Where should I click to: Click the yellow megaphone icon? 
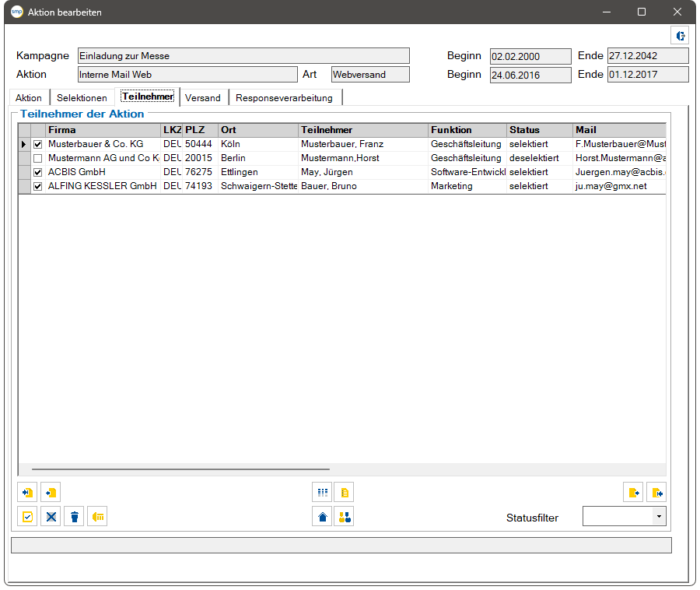pos(97,517)
